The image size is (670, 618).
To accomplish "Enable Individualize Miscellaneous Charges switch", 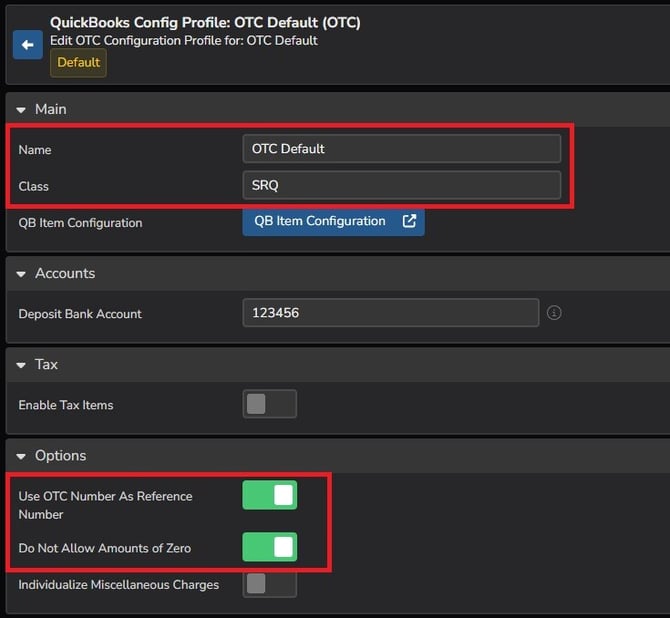I will click(269, 583).
